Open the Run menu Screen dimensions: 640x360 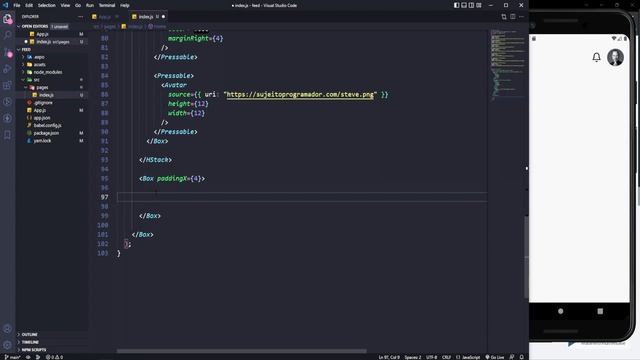pos(90,5)
